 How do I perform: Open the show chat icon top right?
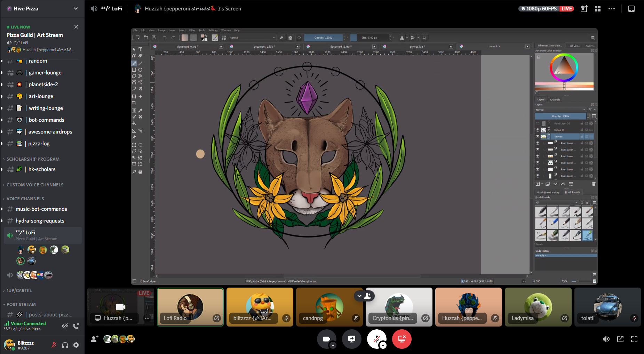(x=631, y=9)
